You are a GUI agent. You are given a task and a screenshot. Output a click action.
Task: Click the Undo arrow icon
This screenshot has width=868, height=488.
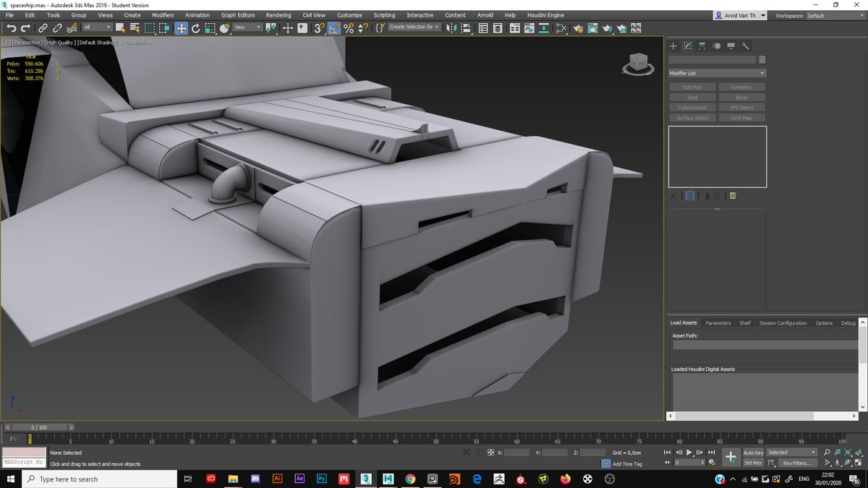point(11,28)
